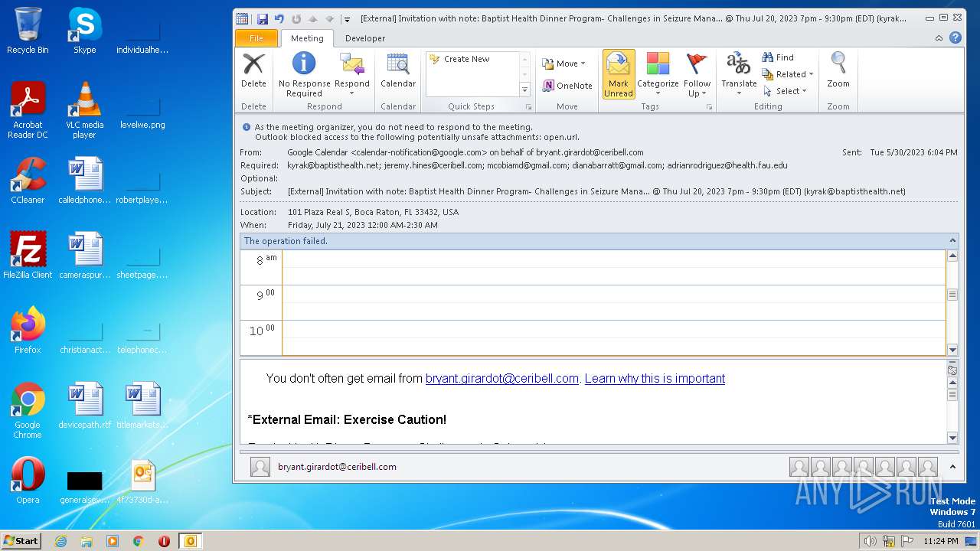
Task: Open the Windows Start button
Action: click(x=21, y=541)
